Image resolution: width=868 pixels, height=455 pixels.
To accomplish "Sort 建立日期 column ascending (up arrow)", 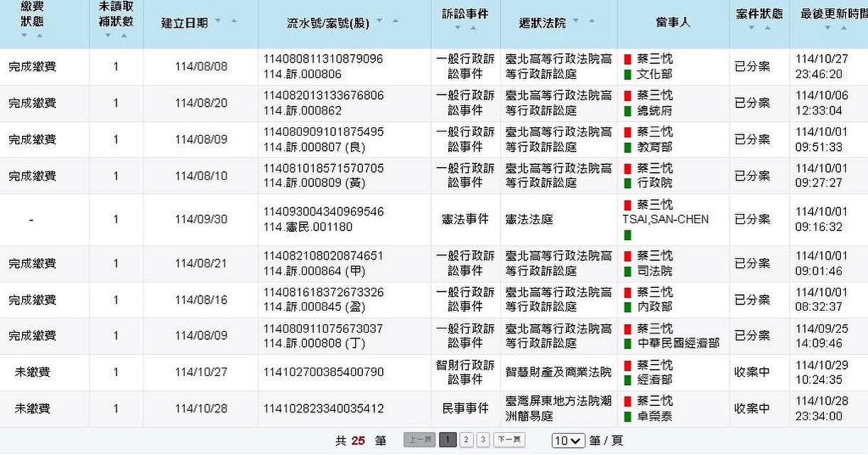I will coord(234,21).
